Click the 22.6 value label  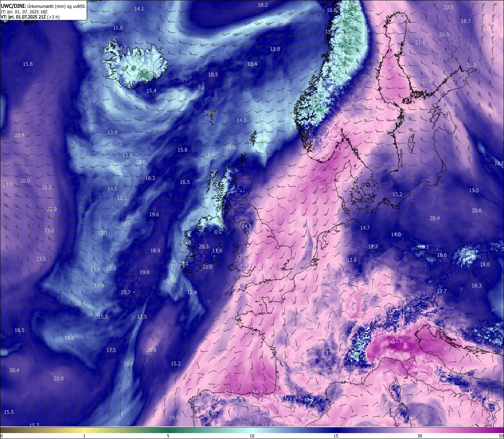click(x=427, y=81)
